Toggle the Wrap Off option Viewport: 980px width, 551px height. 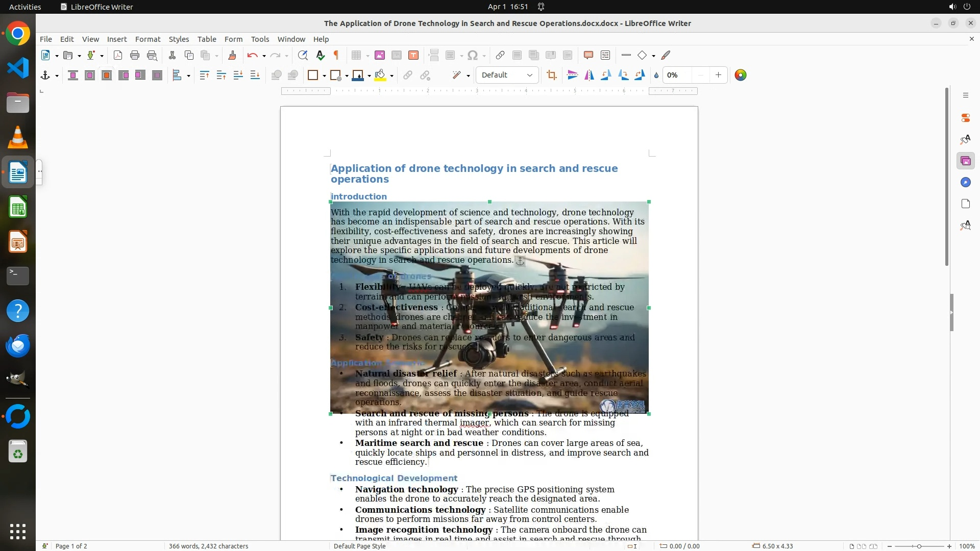pos(73,76)
